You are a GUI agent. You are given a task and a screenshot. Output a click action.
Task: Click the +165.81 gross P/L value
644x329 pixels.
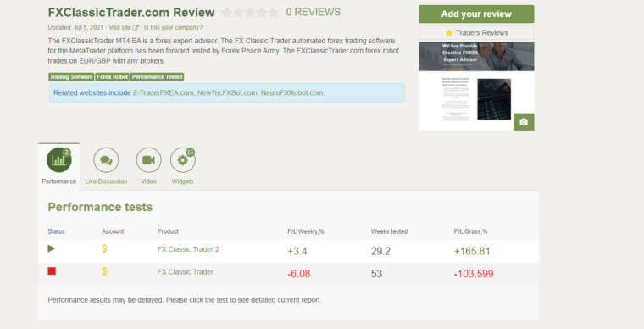pyautogui.click(x=472, y=251)
